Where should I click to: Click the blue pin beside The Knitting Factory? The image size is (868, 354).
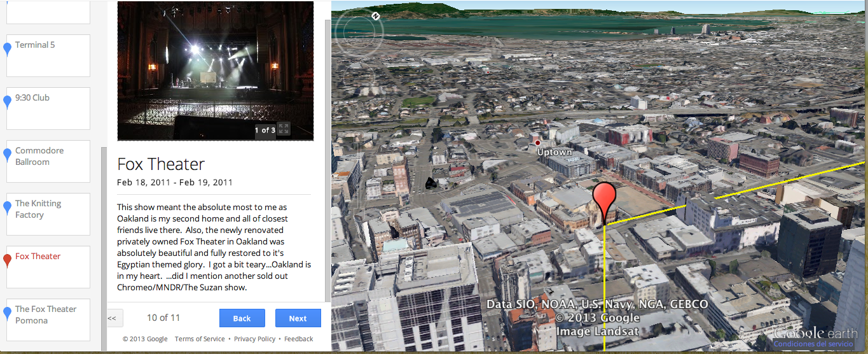tap(8, 208)
